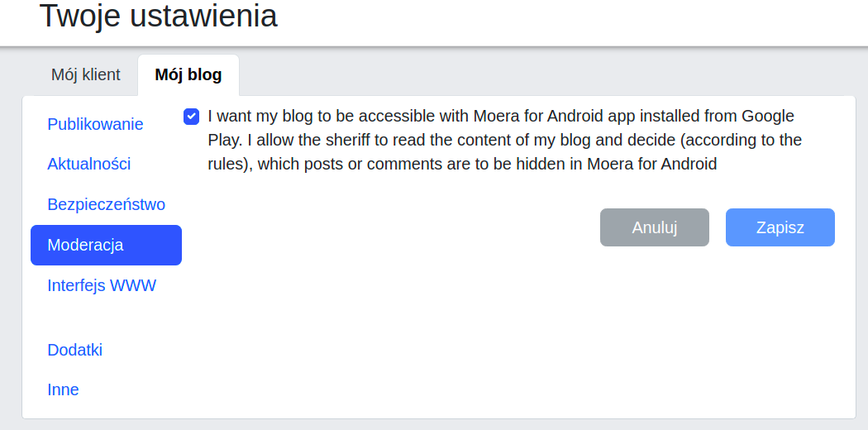Click "I want my blog" label start
This screenshot has height=430, width=868.
click(x=258, y=116)
